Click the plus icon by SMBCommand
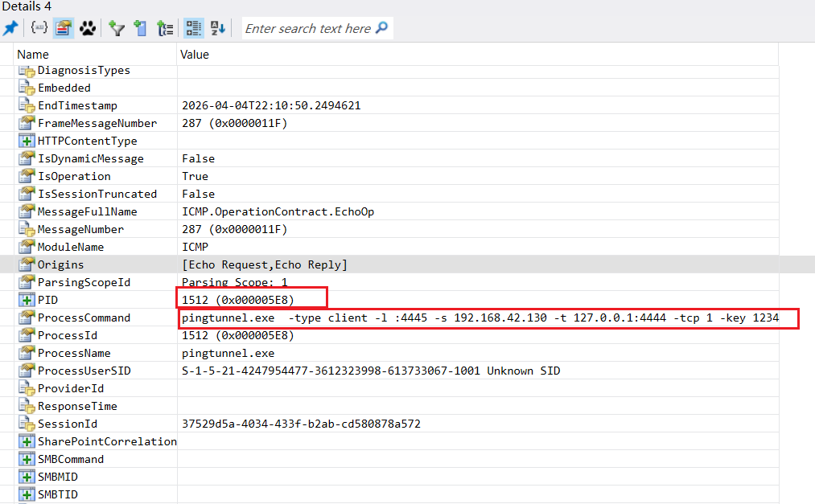 coord(27,459)
